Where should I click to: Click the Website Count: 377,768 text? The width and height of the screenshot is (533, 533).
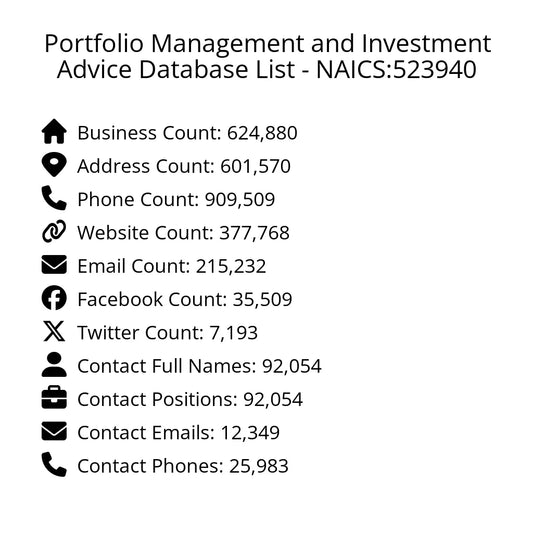[183, 233]
